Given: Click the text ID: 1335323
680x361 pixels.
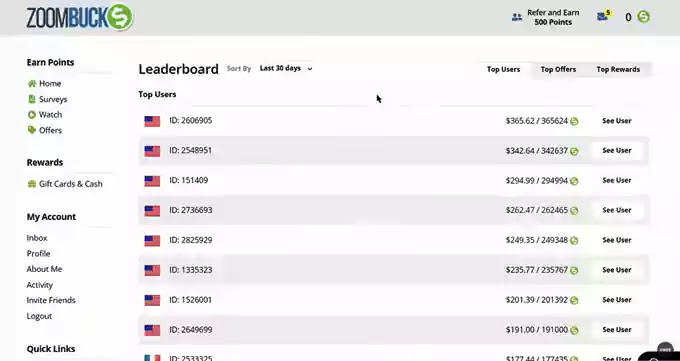Looking at the screenshot, I should (191, 270).
